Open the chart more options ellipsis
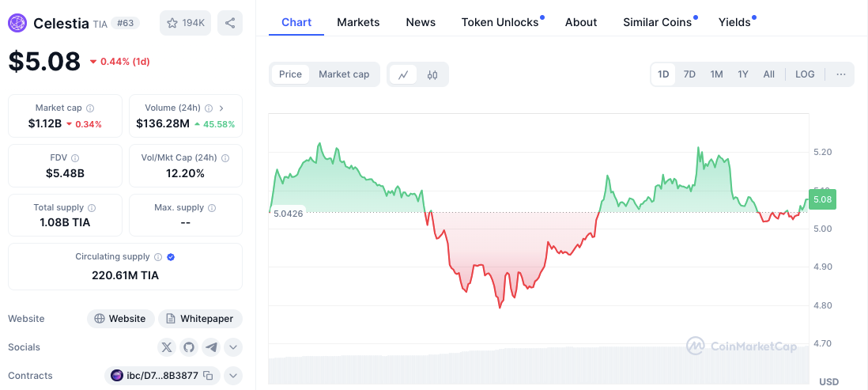The width and height of the screenshot is (868, 390). [841, 74]
